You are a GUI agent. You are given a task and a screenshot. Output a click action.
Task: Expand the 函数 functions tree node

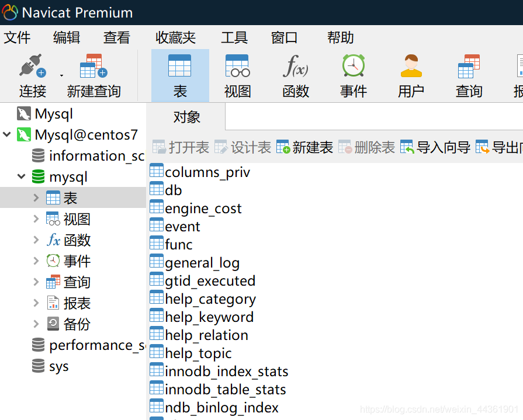tap(36, 239)
